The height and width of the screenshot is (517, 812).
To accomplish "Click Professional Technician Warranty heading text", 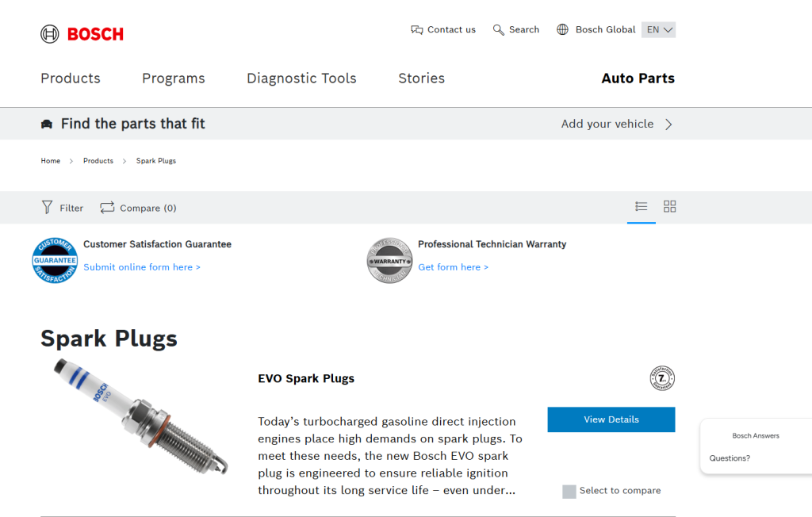I will point(492,244).
